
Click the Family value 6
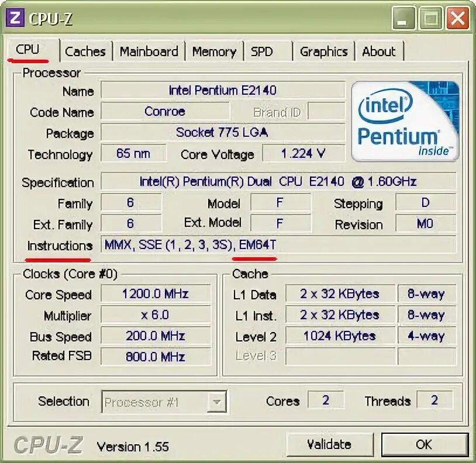[x=131, y=202]
